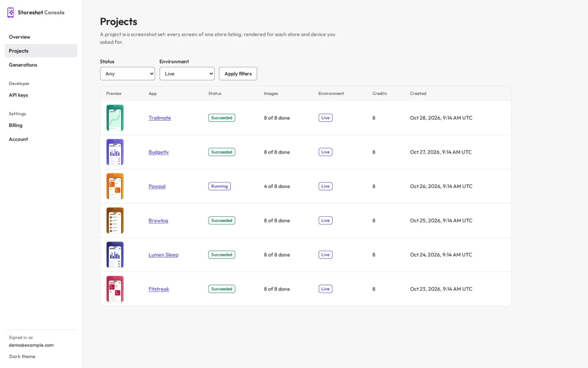Click the 'Oct 27, 2026, 9:14 AM UTC' date
Image resolution: width=588 pixels, height=368 pixels.
click(x=440, y=152)
